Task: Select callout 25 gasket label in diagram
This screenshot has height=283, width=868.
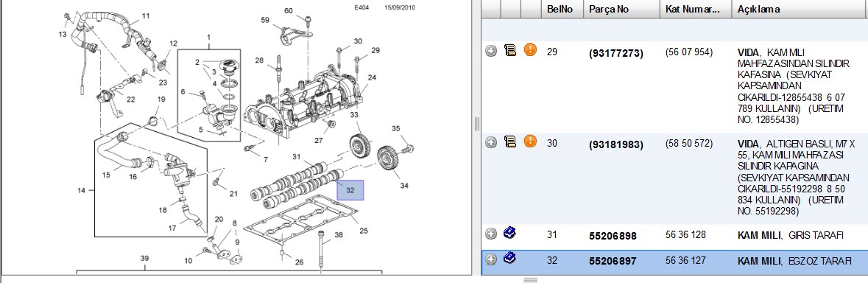Action: pos(363,231)
